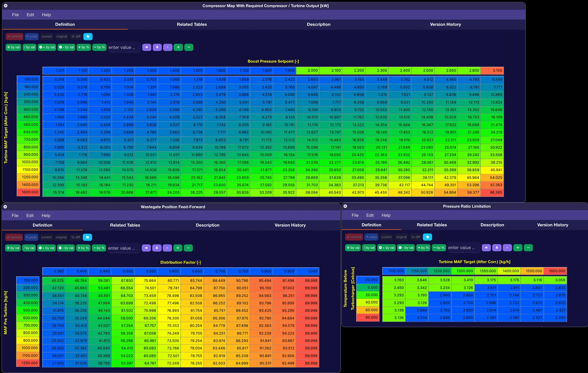
Task: Click undo button in Compressor Map window
Action: pyautogui.click(x=32, y=37)
